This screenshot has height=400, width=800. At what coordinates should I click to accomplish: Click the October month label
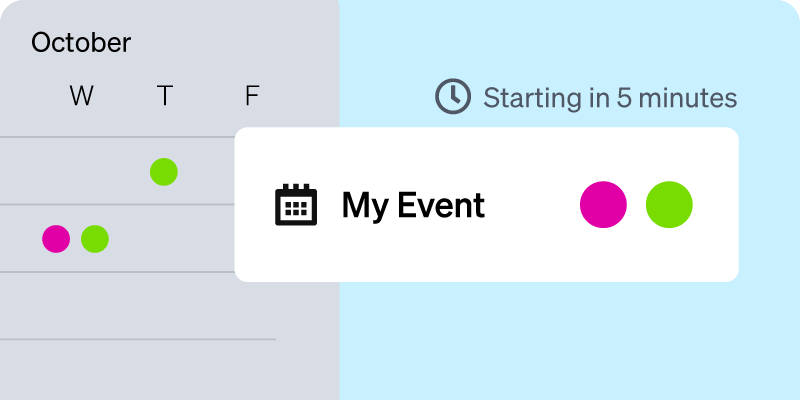[x=81, y=43]
